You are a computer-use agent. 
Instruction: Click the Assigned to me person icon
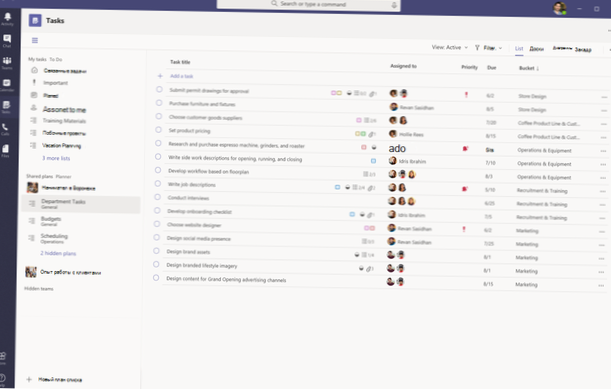[34, 108]
